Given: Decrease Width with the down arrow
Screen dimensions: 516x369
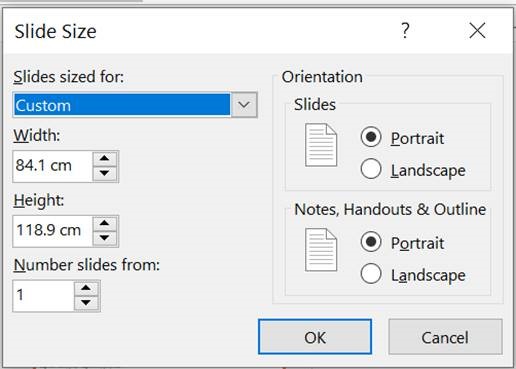Looking at the screenshot, I should point(105,173).
